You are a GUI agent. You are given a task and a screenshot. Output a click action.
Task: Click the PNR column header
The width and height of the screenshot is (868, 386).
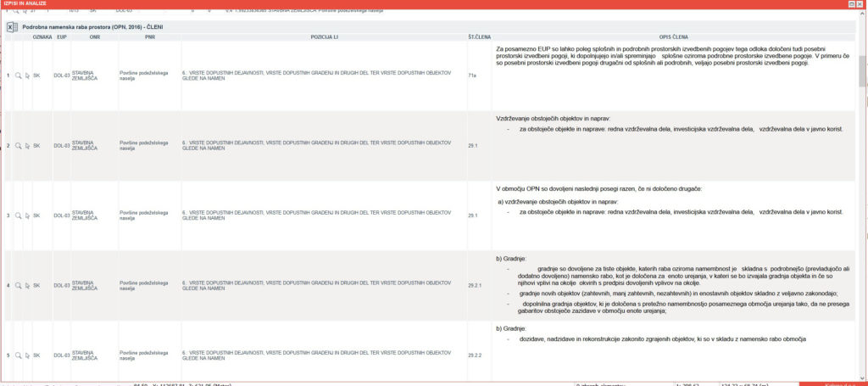click(149, 38)
